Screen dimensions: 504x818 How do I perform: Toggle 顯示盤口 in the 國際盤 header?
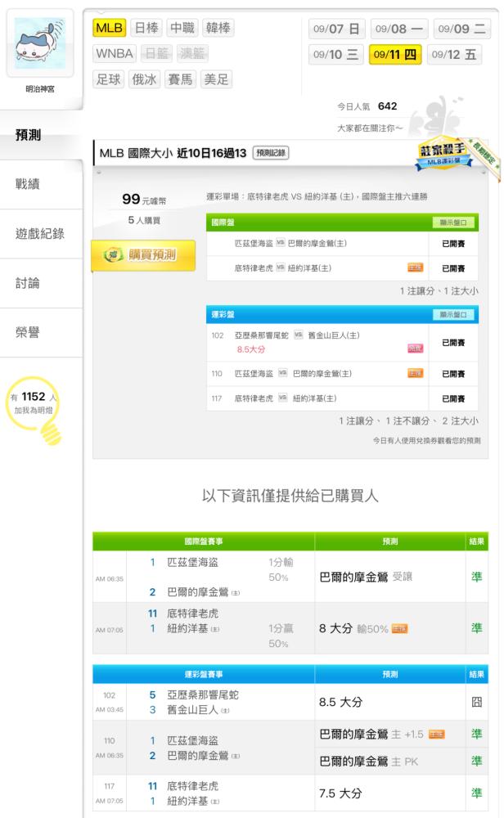(453, 222)
